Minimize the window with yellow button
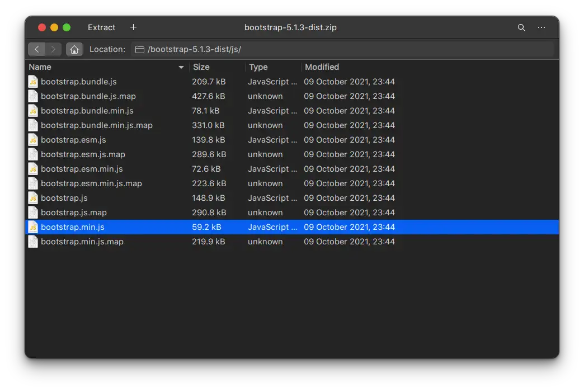 tap(54, 27)
